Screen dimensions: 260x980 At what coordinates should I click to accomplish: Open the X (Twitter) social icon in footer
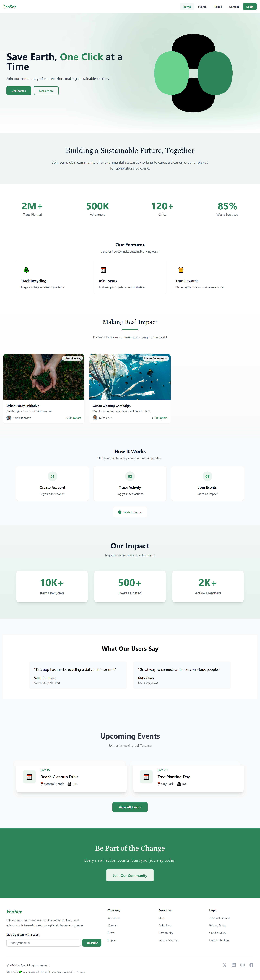(225, 965)
